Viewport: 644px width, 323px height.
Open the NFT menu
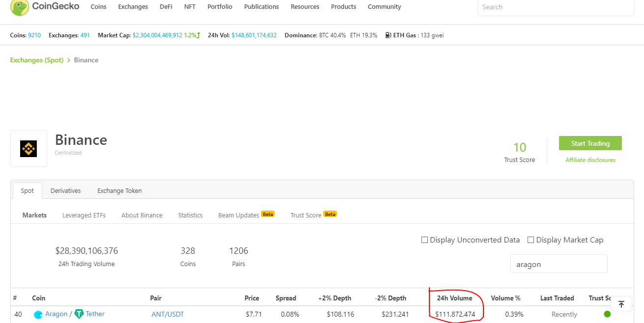(190, 7)
